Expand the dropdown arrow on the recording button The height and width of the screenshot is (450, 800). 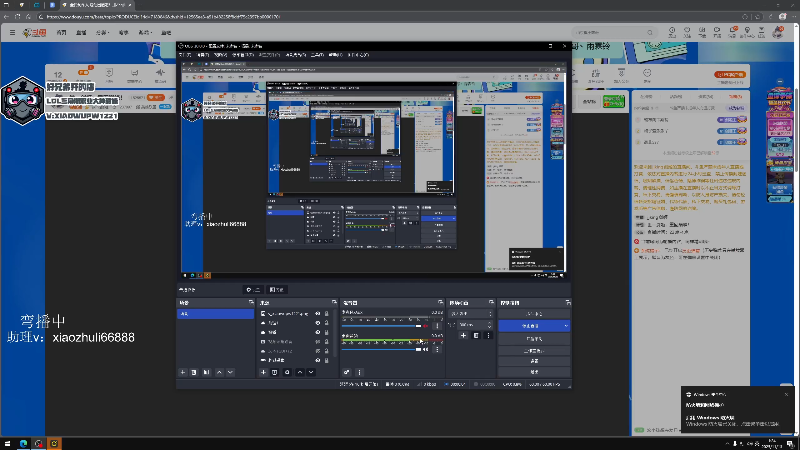566,326
